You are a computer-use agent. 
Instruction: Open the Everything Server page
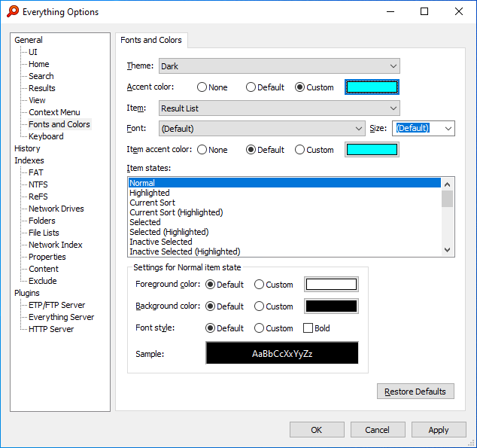tap(62, 317)
